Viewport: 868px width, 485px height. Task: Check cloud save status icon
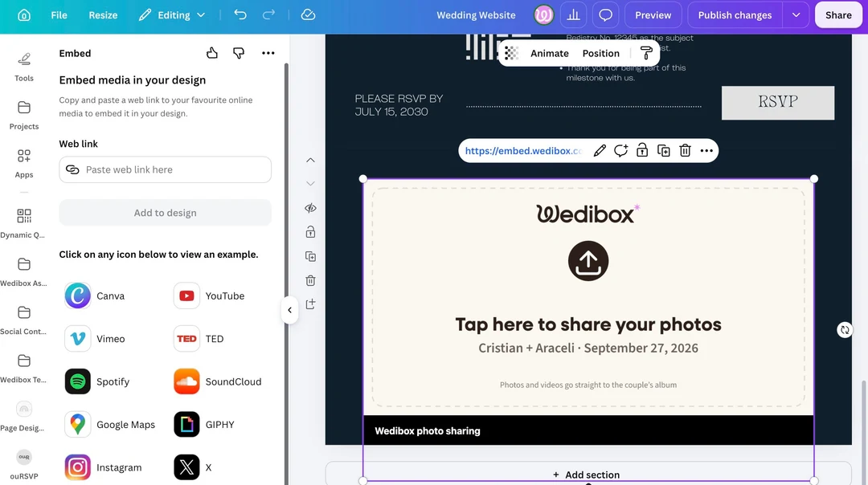(308, 15)
